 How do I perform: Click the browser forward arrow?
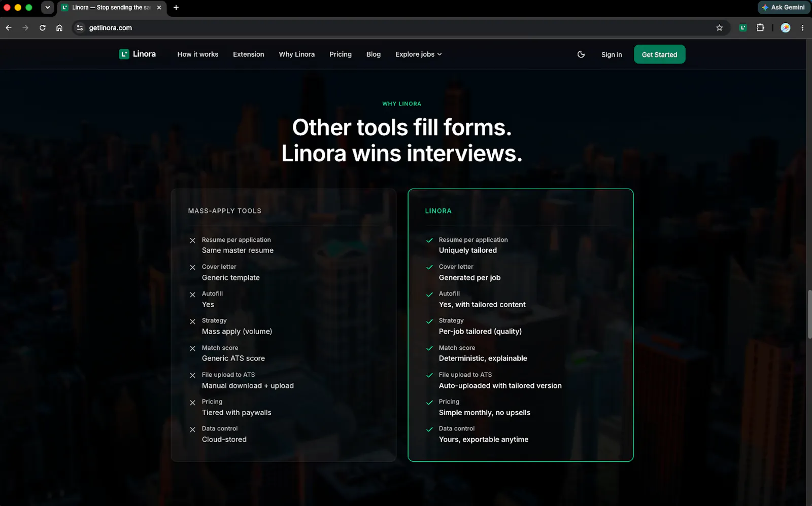(25, 28)
